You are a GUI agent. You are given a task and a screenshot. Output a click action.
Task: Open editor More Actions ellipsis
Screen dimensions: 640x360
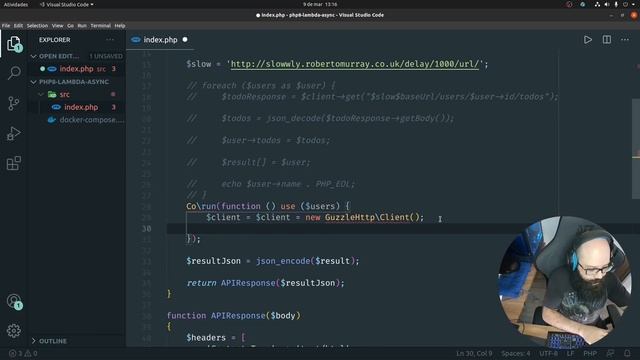(x=625, y=40)
